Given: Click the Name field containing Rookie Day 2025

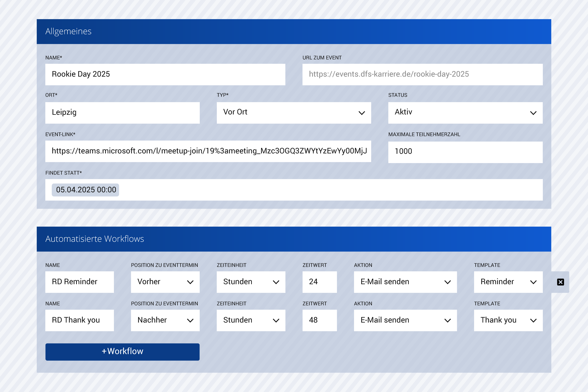Looking at the screenshot, I should point(165,74).
